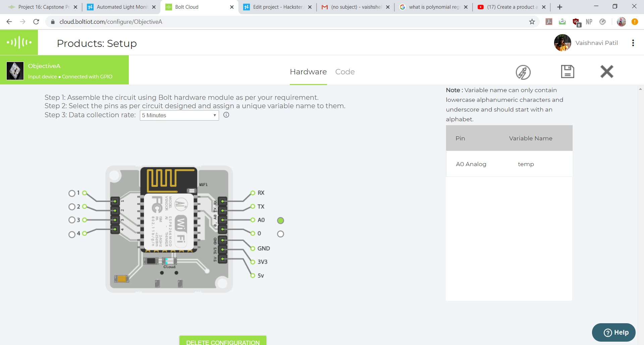
Task: Click the red shield extension icon
Action: point(576,22)
